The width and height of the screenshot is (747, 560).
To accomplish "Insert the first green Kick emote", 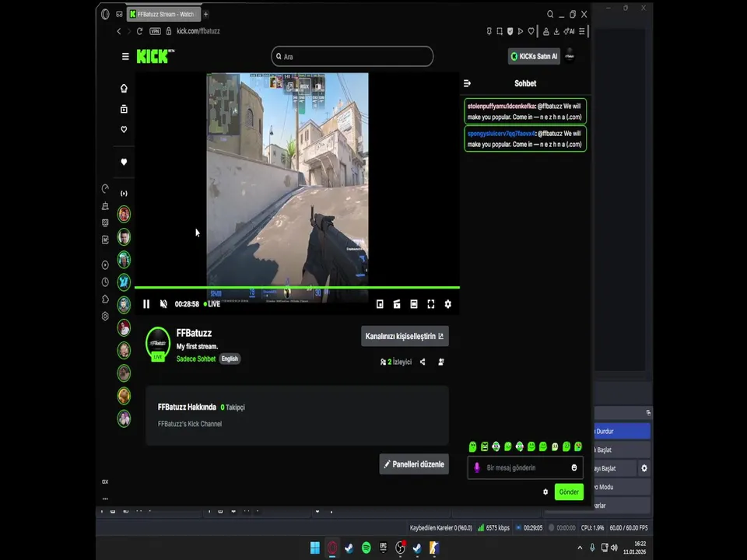I will pyautogui.click(x=472, y=446).
